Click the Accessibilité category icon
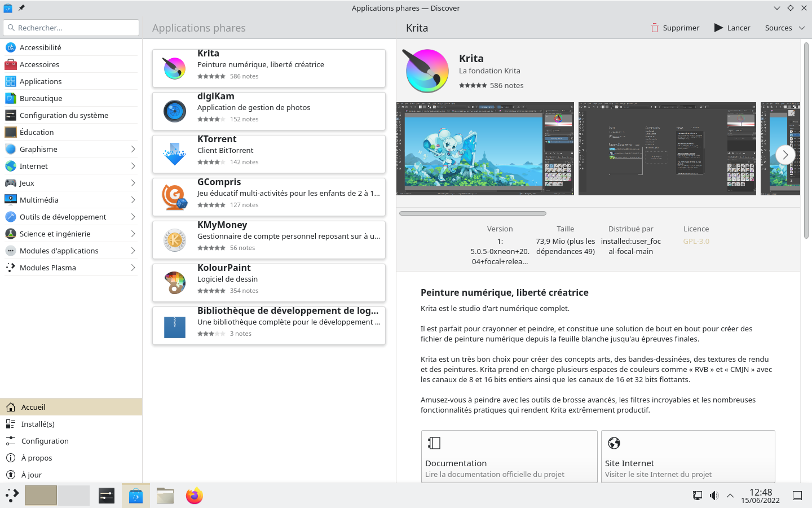812x508 pixels. click(x=10, y=47)
